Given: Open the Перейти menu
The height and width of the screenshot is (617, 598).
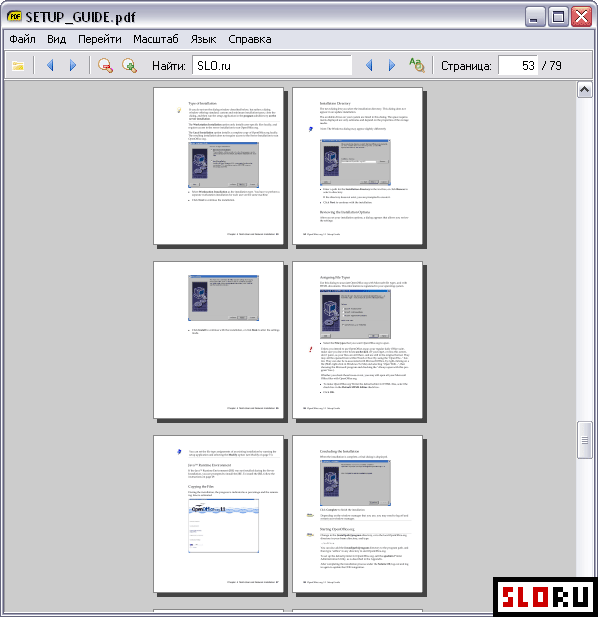Looking at the screenshot, I should [x=100, y=39].
